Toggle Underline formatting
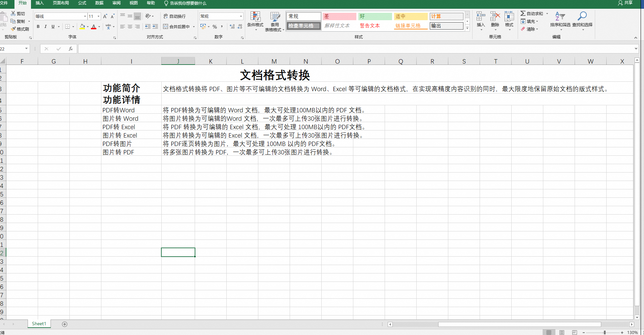Viewport: 644px width, 335px height. click(53, 27)
